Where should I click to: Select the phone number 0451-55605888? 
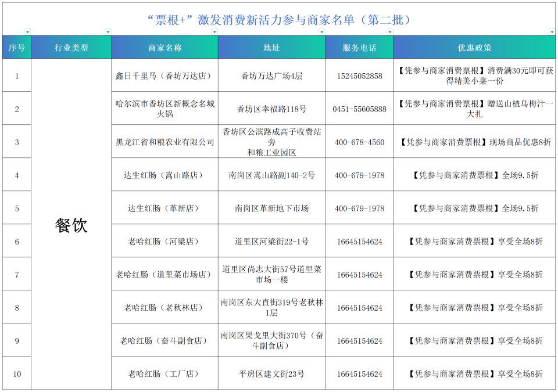359,109
